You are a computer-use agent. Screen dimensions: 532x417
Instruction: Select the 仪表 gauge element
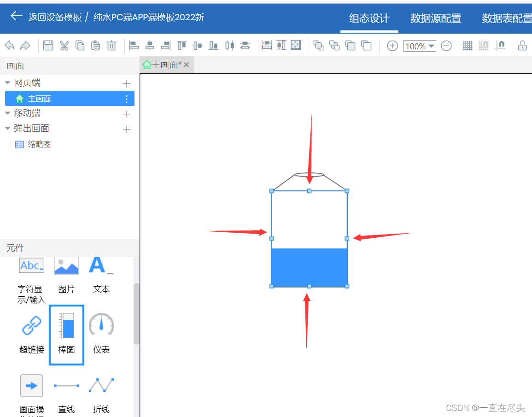(x=101, y=325)
